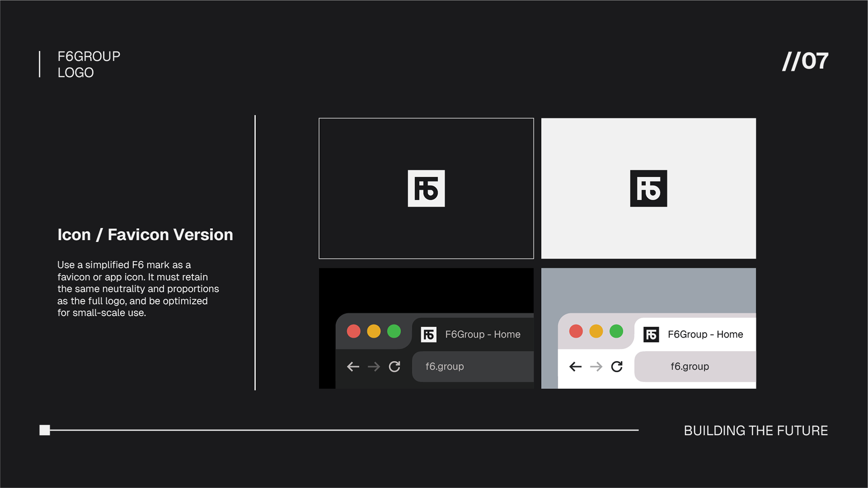Click the Icon / Favicon Version heading
Image resolution: width=868 pixels, height=488 pixels.
click(x=145, y=235)
